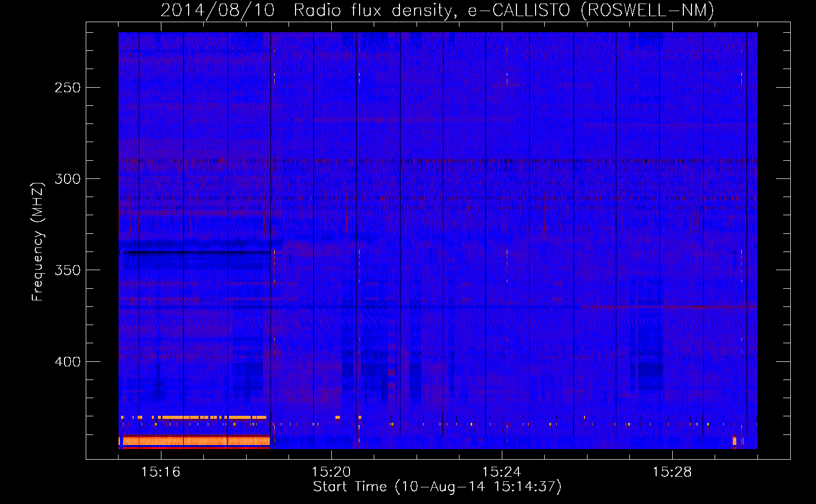This screenshot has width=816, height=504.
Task: Click the dark horizontal band near 340 MHz
Action: click(197, 253)
